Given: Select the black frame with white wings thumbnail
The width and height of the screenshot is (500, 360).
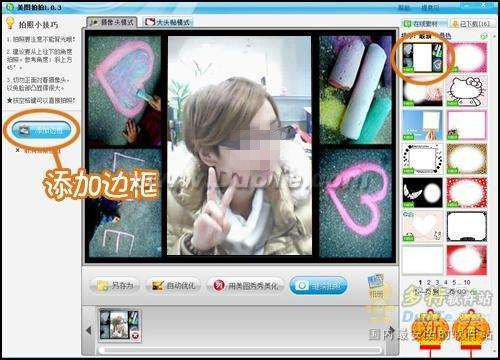Looking at the screenshot, I should [423, 192].
